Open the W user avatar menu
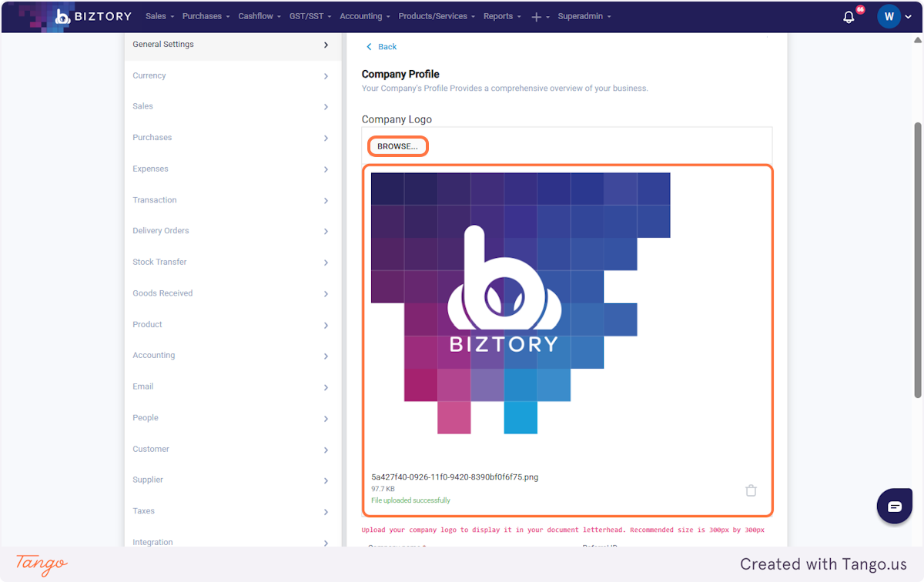 click(889, 16)
